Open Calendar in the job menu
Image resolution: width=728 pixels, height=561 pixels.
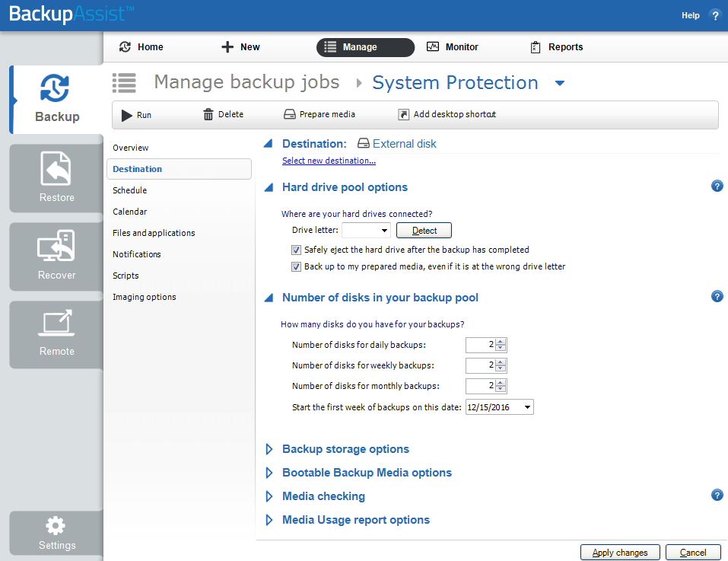click(129, 212)
